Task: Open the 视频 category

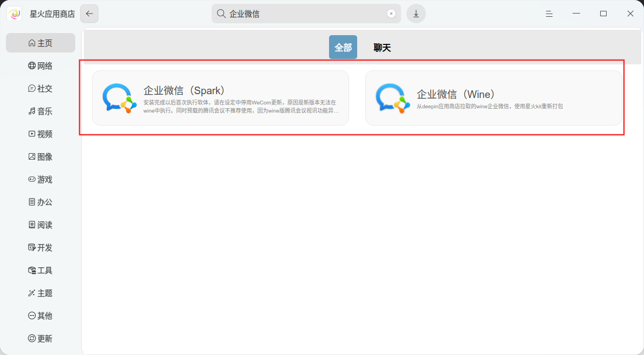Action: [x=40, y=134]
